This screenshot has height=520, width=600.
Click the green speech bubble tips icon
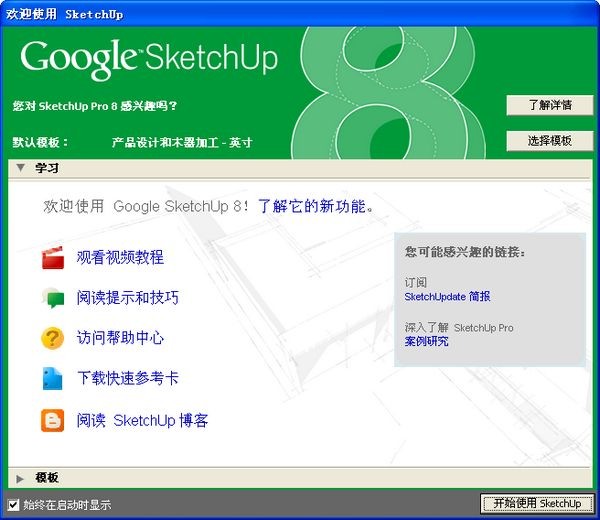point(52,298)
